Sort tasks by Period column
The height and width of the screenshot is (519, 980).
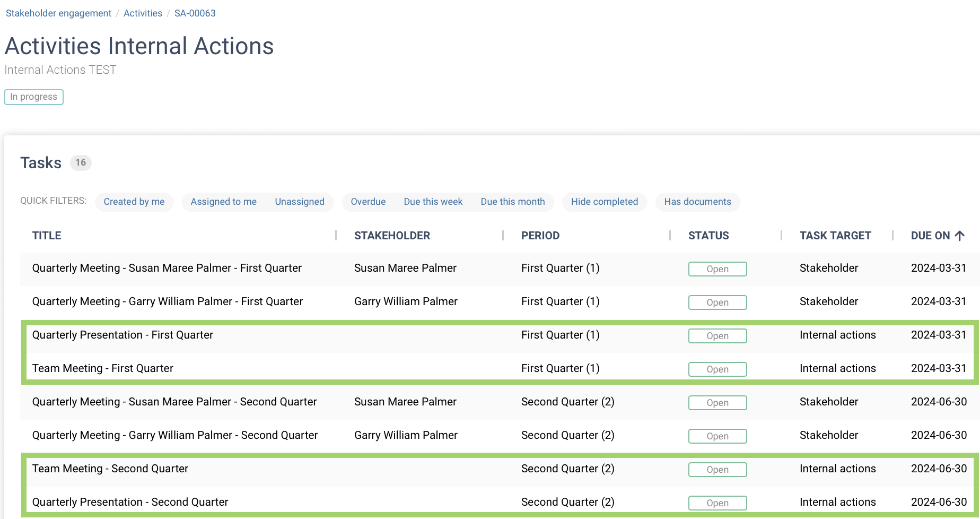point(540,236)
